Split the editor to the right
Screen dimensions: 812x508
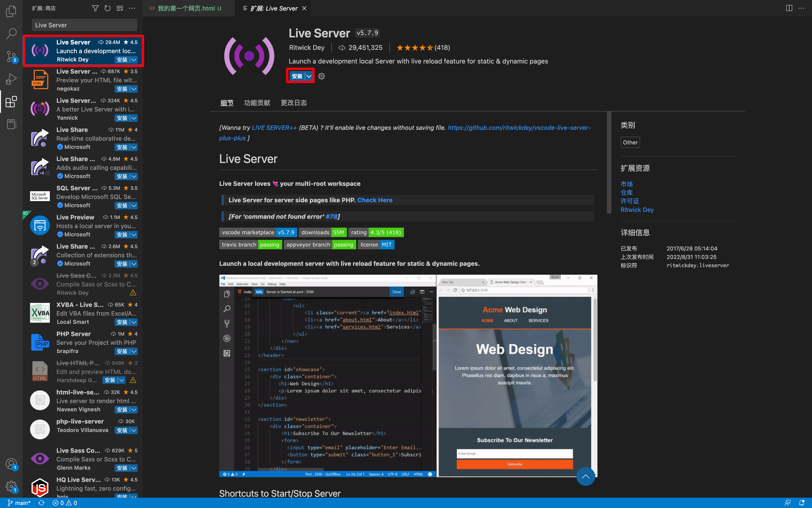789,8
